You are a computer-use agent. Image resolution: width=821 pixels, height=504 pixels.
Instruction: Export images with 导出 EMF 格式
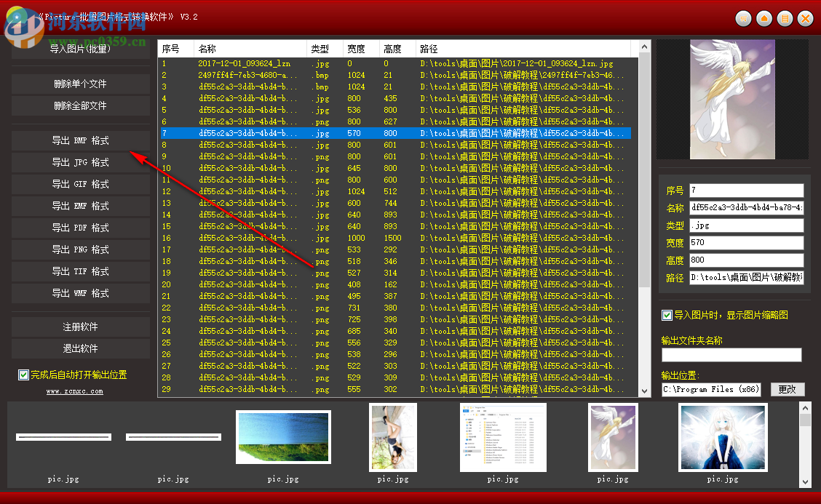80,207
